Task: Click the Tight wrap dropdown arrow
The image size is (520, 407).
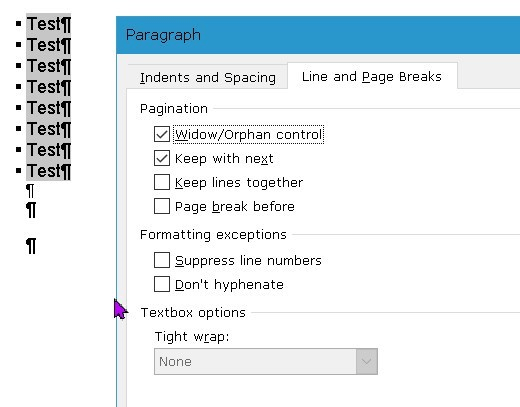Action: [x=367, y=362]
